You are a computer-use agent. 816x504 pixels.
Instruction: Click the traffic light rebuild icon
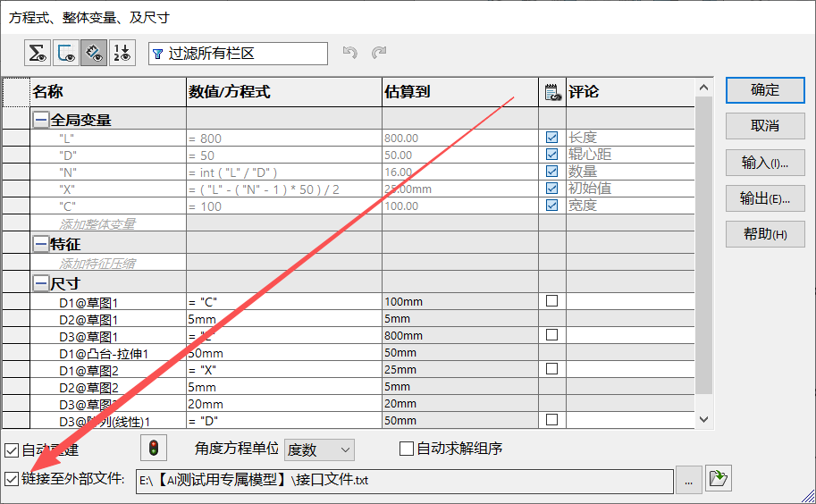click(x=154, y=448)
